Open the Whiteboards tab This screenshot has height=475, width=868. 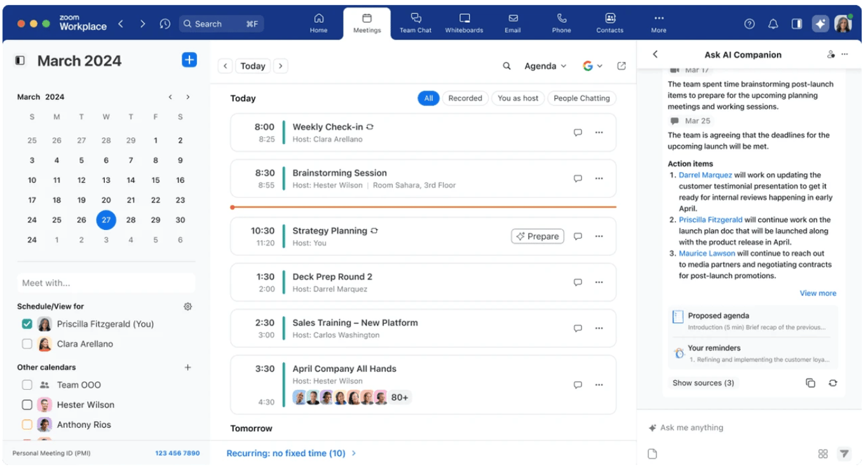pyautogui.click(x=464, y=23)
